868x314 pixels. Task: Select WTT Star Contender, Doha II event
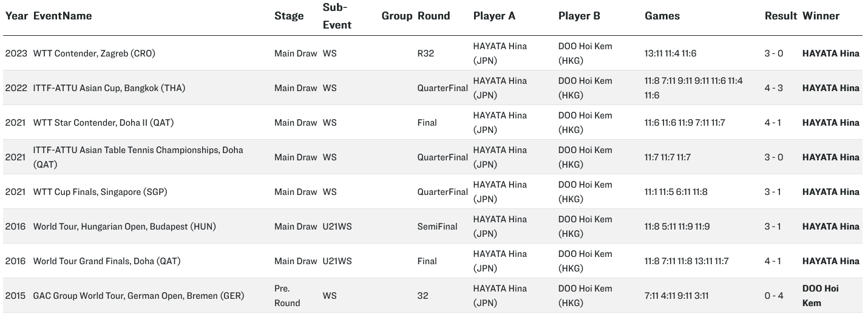[x=104, y=123]
